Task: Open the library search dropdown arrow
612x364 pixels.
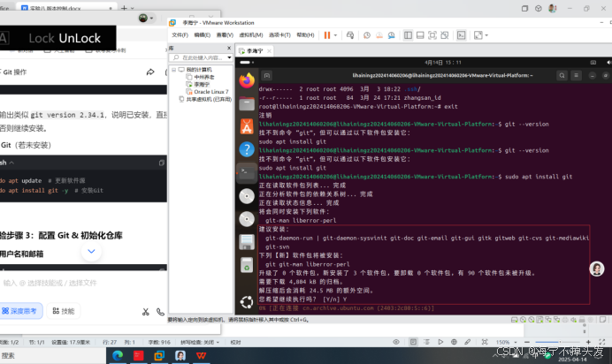Action: [229, 57]
